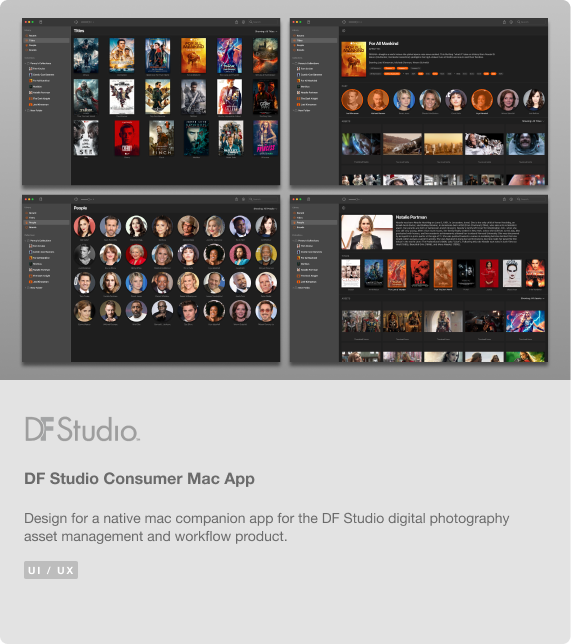
Task: Select Recent in the Titles window sidebar
Action: [46, 36]
